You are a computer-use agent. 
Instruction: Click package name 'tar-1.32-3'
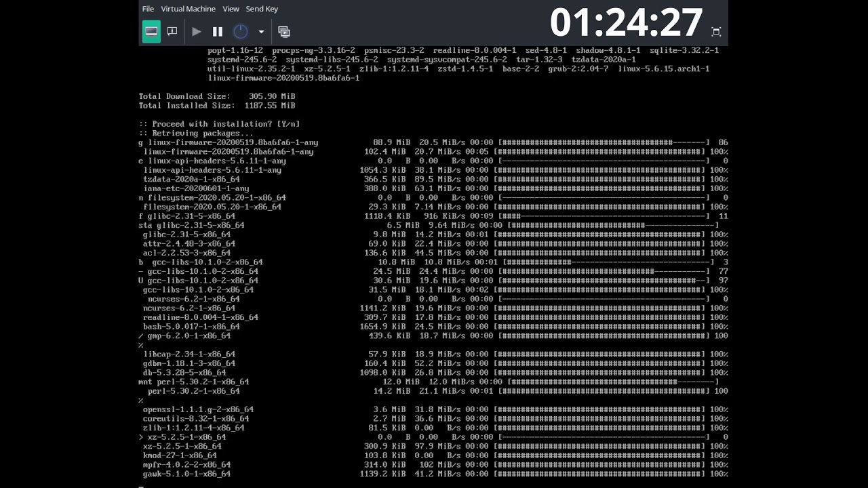(539, 60)
